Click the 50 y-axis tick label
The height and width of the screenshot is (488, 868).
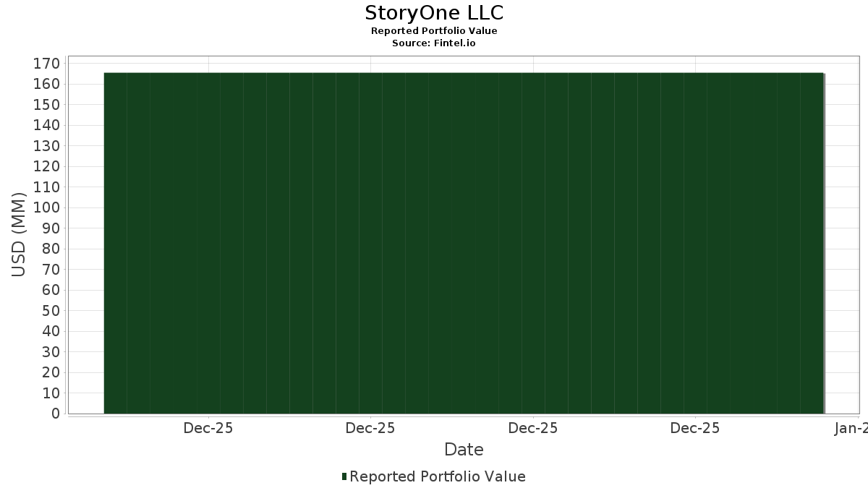tap(50, 311)
